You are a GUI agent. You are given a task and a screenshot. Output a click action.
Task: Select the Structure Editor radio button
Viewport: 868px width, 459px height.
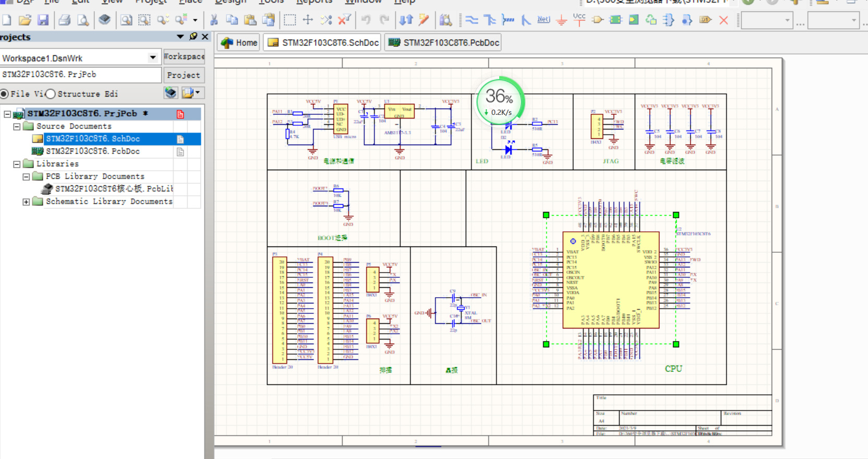pyautogui.click(x=51, y=94)
